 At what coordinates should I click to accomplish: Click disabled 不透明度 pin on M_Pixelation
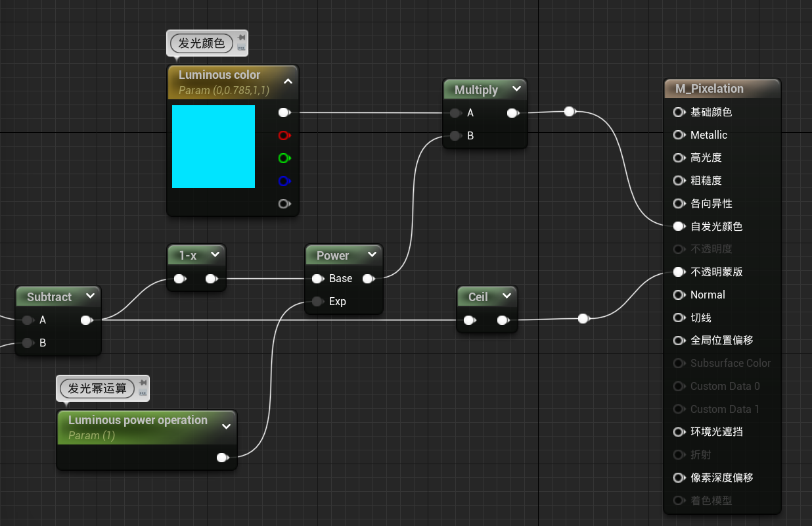[x=679, y=249]
